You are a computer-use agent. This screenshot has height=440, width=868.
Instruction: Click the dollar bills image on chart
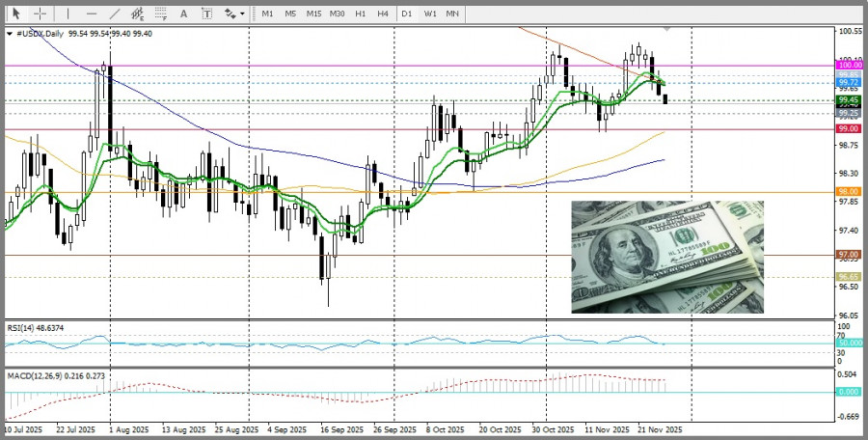pyautogui.click(x=667, y=257)
